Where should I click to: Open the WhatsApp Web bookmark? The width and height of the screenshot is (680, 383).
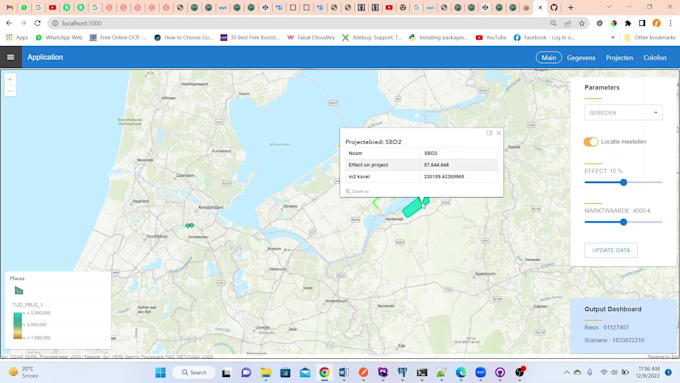point(59,38)
